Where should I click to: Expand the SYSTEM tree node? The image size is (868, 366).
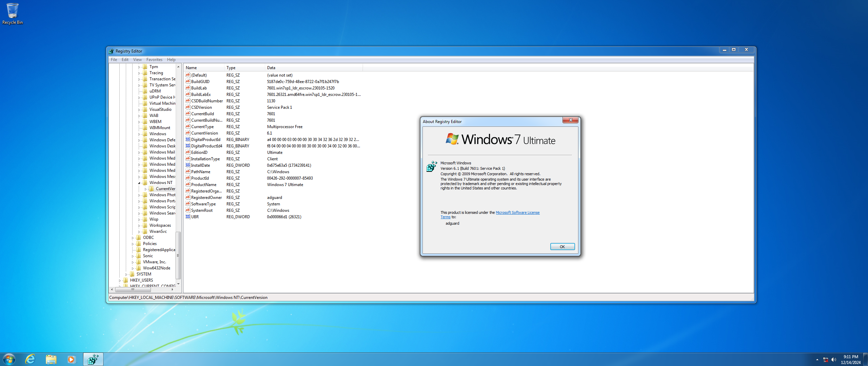[126, 274]
